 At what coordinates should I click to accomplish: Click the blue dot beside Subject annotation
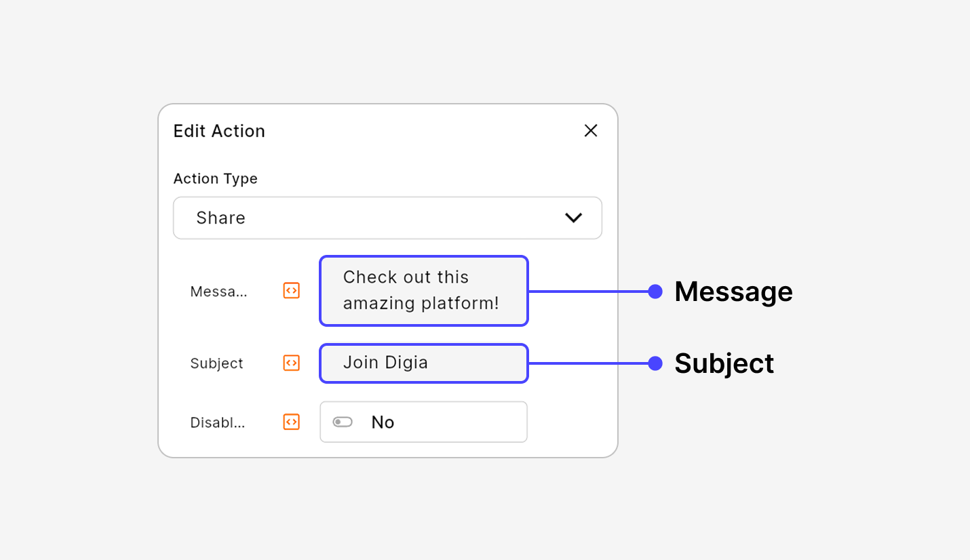tap(655, 363)
